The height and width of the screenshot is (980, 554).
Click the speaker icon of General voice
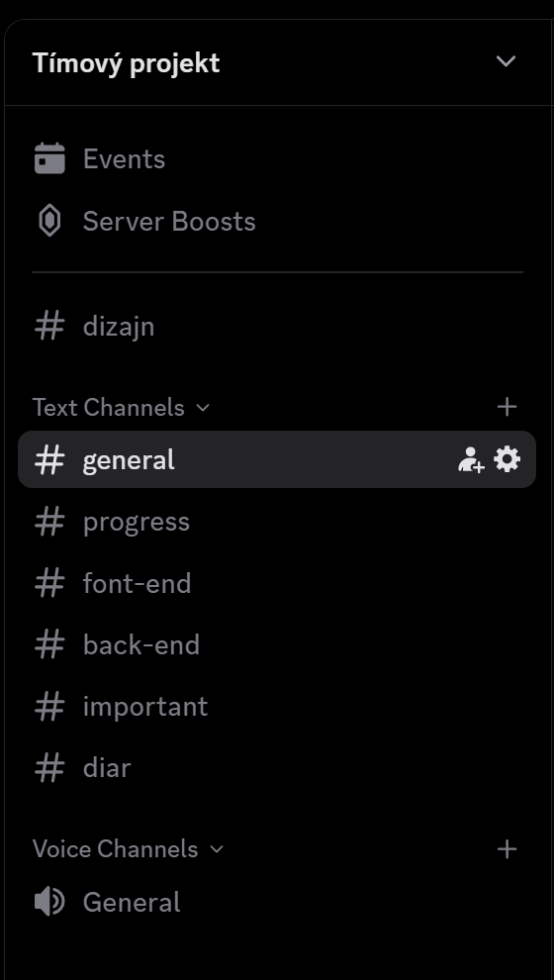click(49, 902)
